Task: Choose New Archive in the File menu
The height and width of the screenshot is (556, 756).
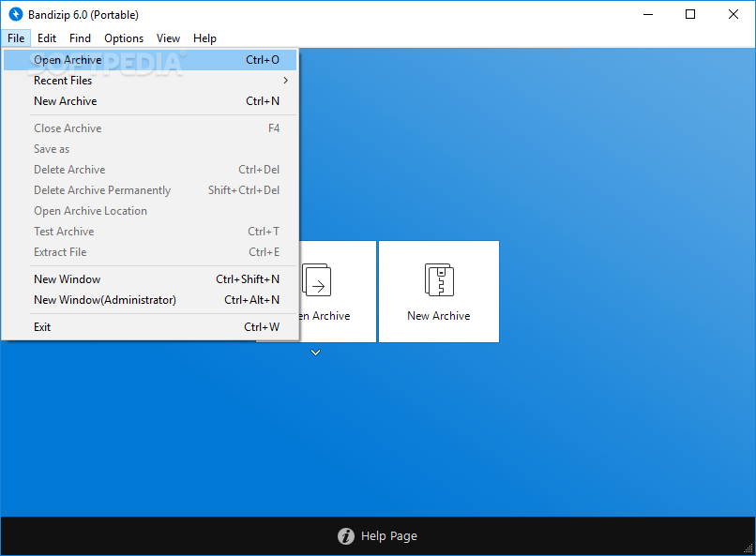Action: pos(150,101)
